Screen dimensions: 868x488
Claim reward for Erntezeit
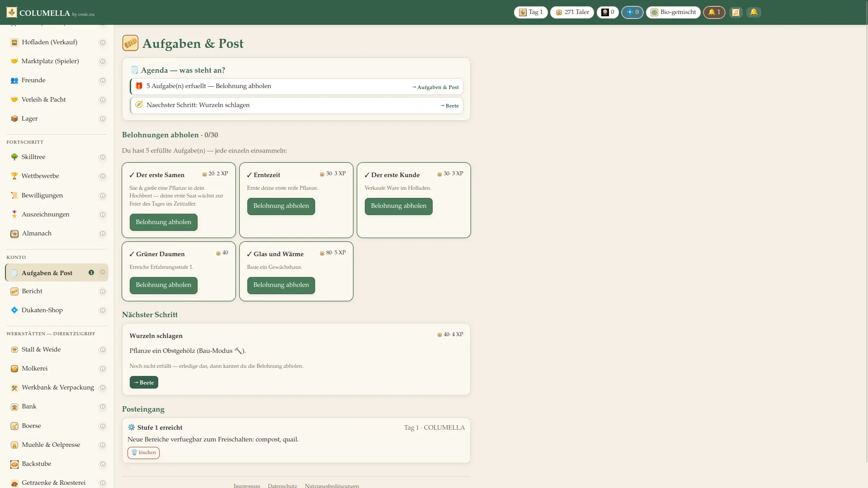click(281, 206)
